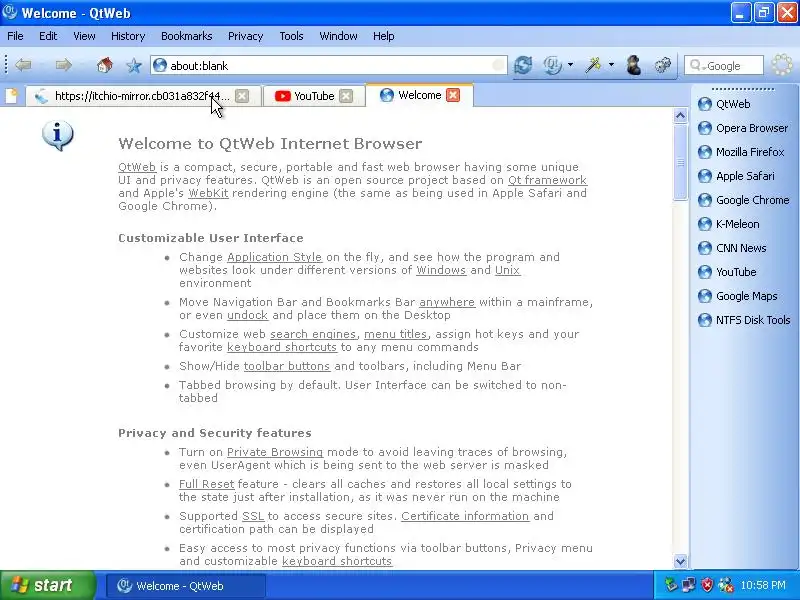Viewport: 800px width, 600px height.
Task: Open the Window menu
Action: point(338,36)
